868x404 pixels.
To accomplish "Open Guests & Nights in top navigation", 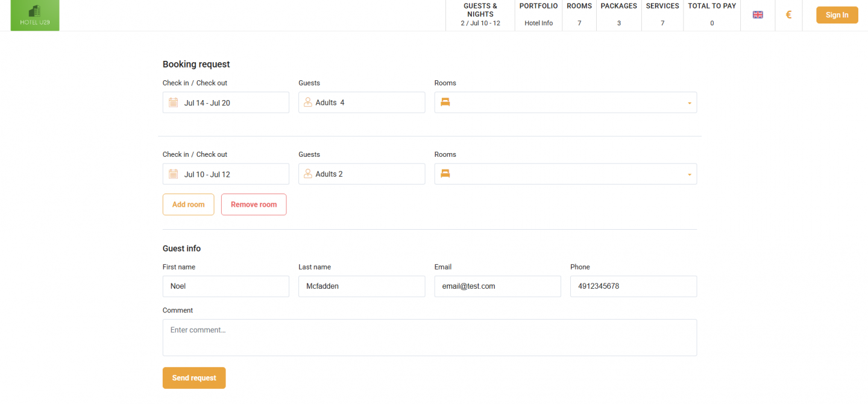I will pyautogui.click(x=480, y=15).
